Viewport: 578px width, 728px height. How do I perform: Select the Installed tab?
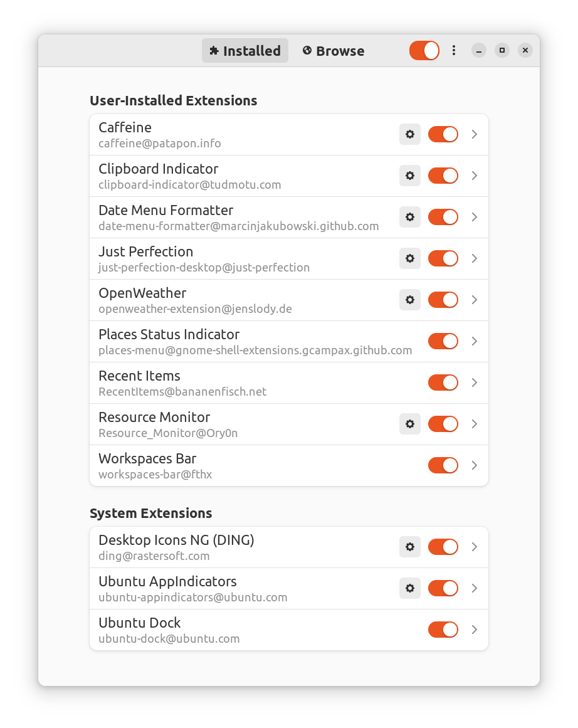click(245, 51)
